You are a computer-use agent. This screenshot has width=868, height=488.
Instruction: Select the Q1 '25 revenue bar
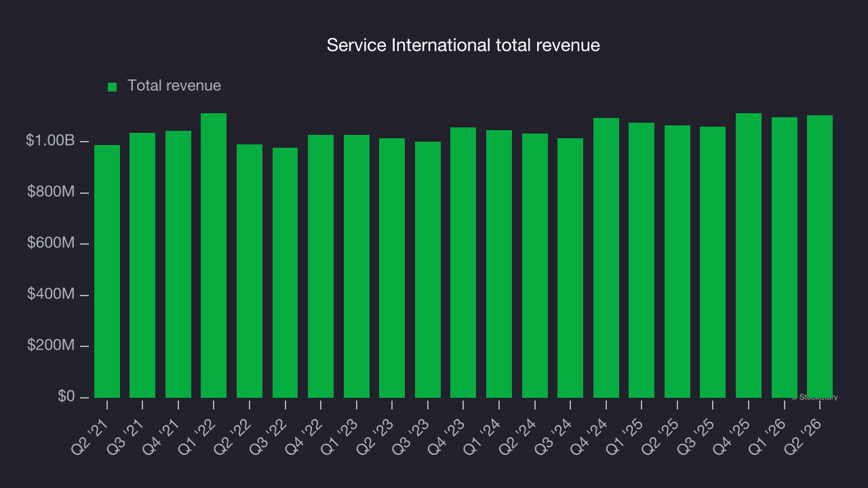click(642, 260)
